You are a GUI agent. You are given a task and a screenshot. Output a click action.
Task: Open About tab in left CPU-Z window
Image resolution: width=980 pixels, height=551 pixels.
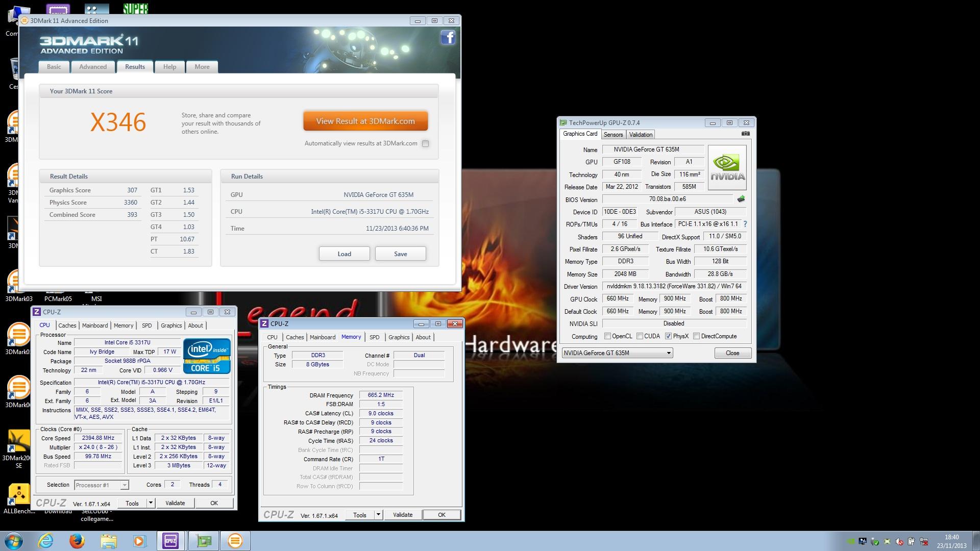point(195,325)
